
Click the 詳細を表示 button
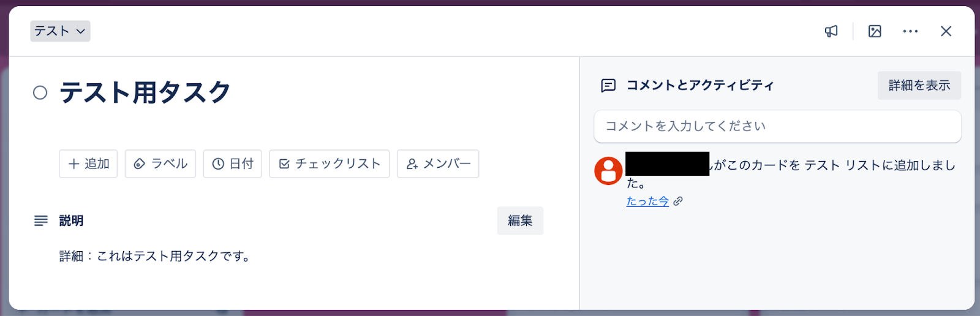coord(919,86)
